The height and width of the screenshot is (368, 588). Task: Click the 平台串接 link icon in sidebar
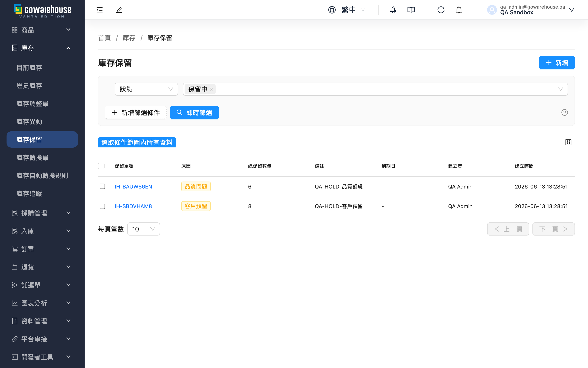coord(14,339)
